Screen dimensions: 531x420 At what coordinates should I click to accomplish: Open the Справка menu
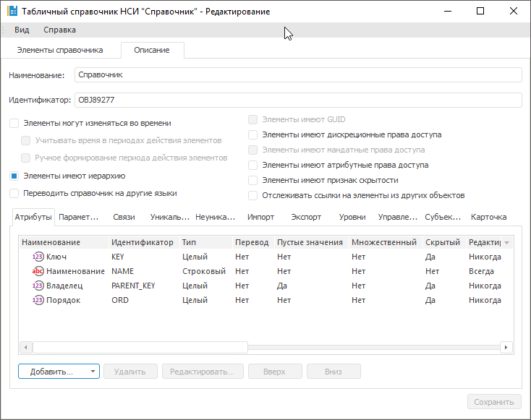tap(59, 30)
